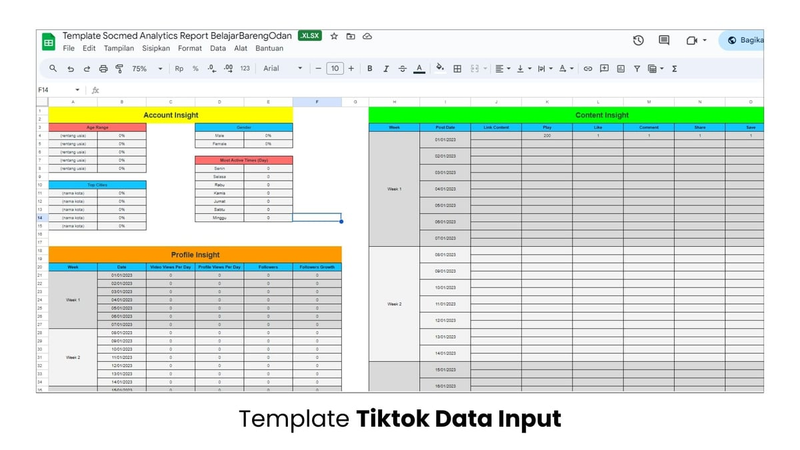800x450 pixels.
Task: Open the borders tool
Action: (x=457, y=68)
